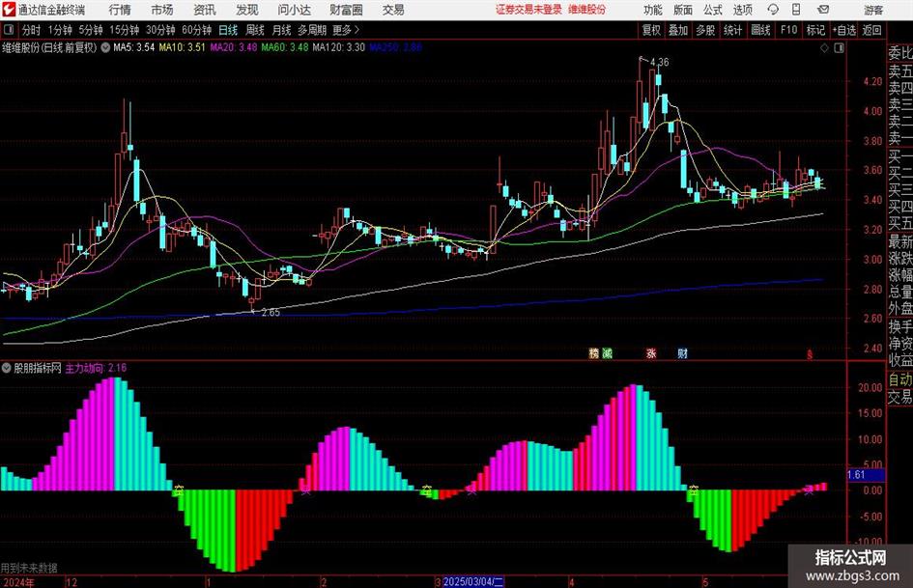Open the 发现 menu

tap(247, 10)
